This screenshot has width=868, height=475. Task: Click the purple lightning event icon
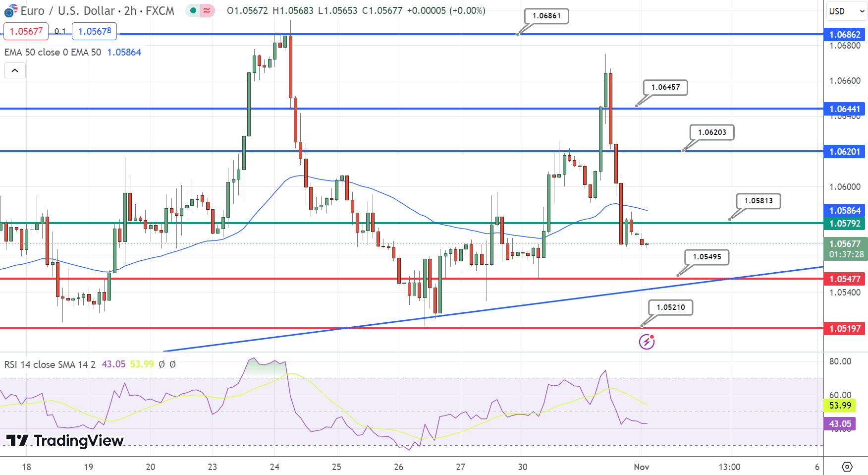(x=647, y=342)
